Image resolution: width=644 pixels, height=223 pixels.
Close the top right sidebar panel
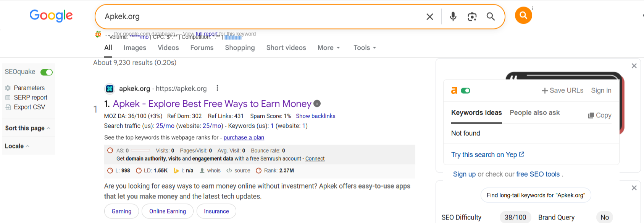pyautogui.click(x=634, y=66)
